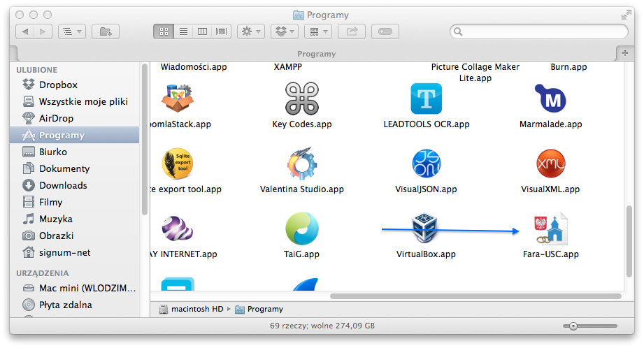
Task: Select Obrazki in the sidebar
Action: (76, 236)
